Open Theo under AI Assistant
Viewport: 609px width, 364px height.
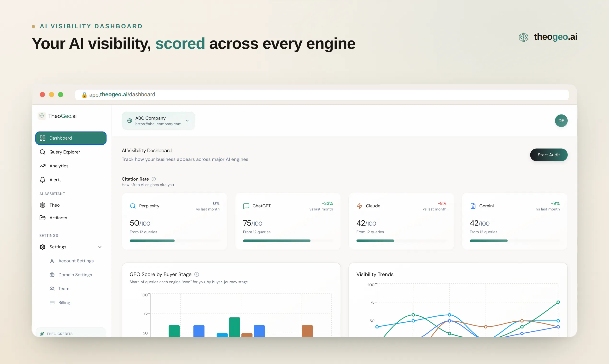tap(71, 205)
